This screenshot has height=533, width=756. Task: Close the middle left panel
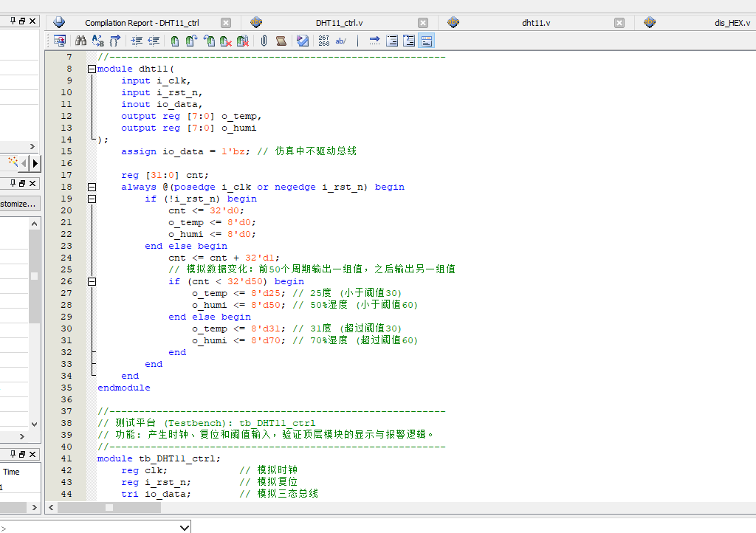[32, 183]
